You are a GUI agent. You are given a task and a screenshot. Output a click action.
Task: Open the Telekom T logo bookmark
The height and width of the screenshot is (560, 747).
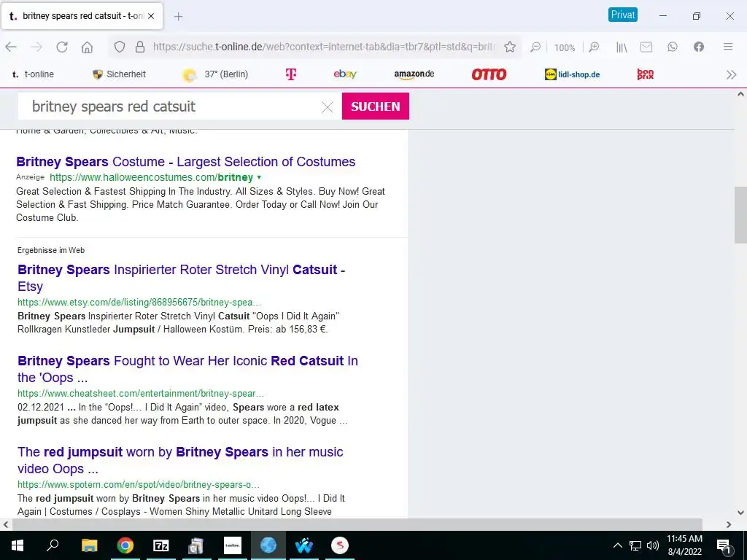click(x=290, y=74)
